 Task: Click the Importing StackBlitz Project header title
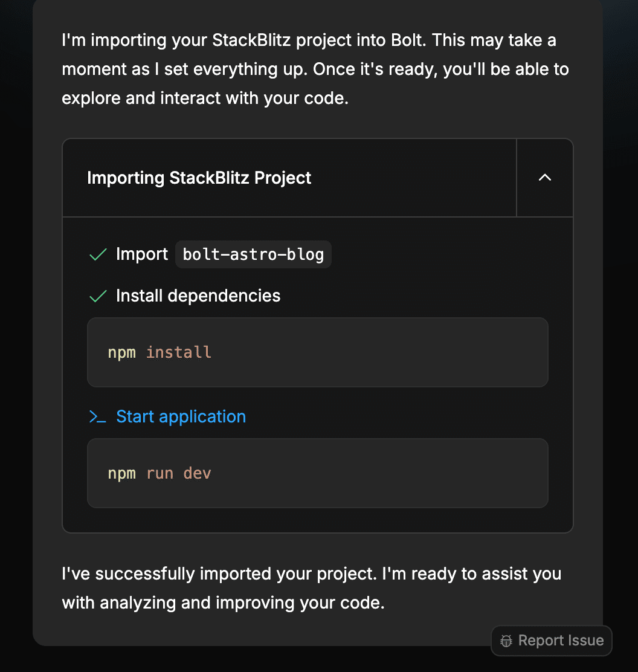199,178
